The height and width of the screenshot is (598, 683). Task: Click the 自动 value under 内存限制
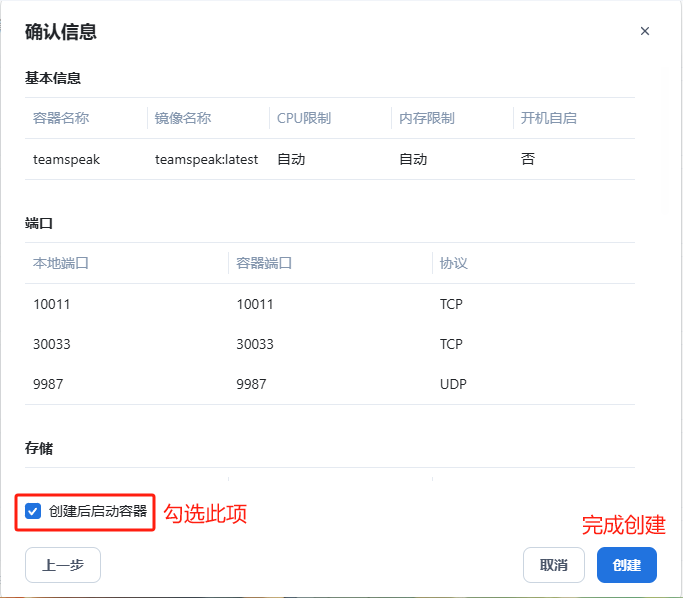pyautogui.click(x=413, y=159)
